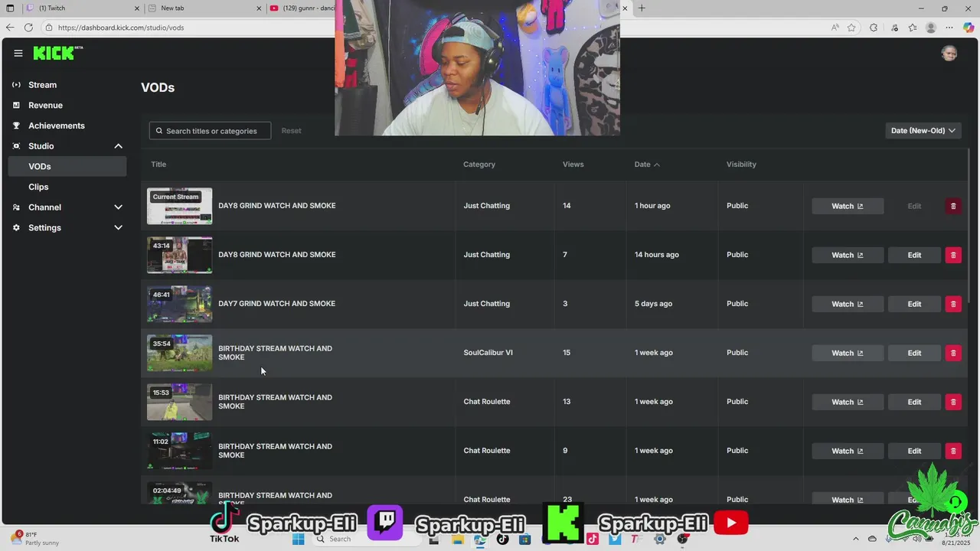Delete the current stream VOD trash icon
The width and height of the screenshot is (980, 551).
953,206
